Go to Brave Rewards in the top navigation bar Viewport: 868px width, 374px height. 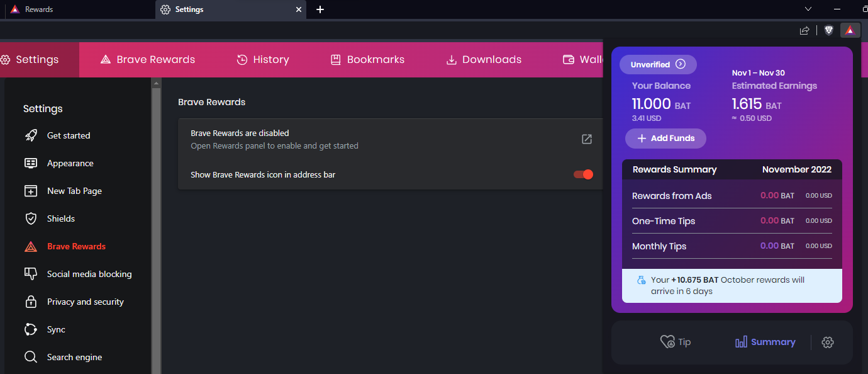pyautogui.click(x=148, y=60)
